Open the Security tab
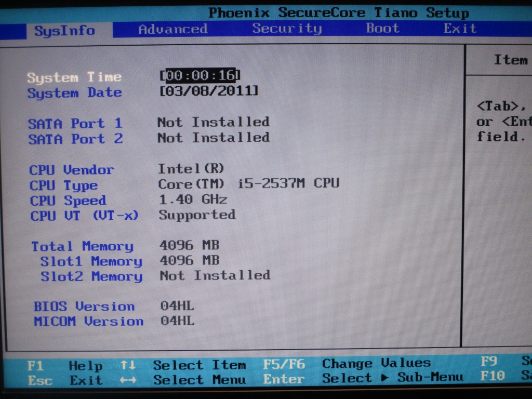 (287, 28)
